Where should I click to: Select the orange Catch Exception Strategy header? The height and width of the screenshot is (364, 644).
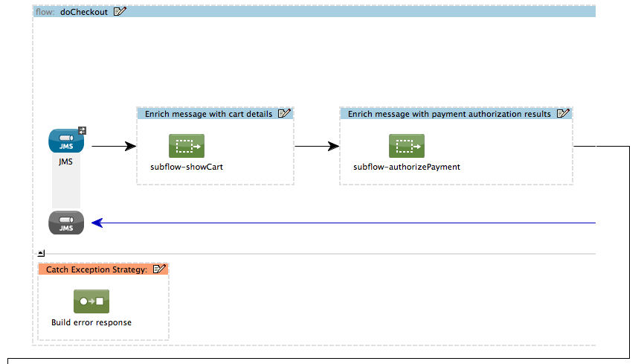tap(96, 269)
